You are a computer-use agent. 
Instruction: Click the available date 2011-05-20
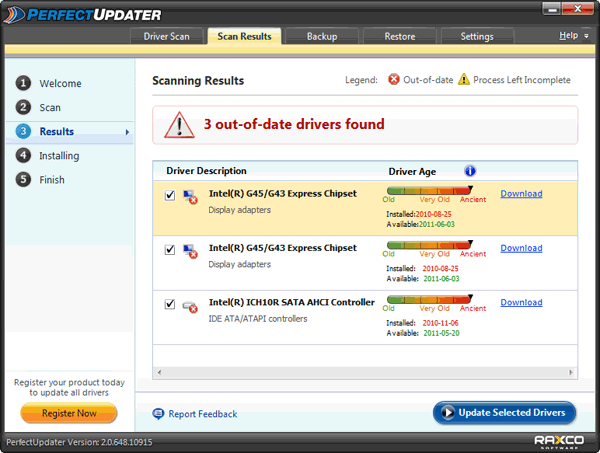point(441,333)
